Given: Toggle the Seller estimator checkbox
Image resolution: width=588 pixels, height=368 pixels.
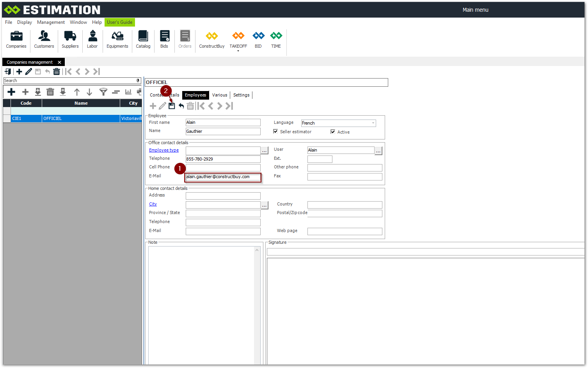Looking at the screenshot, I should tap(276, 132).
